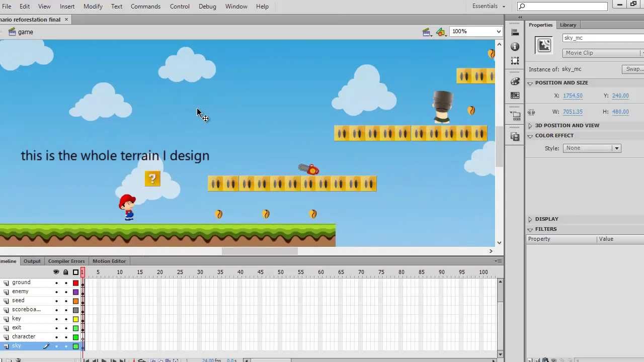Click Show/Hide All Layers eye header icon
644x362 pixels.
pos(56,272)
